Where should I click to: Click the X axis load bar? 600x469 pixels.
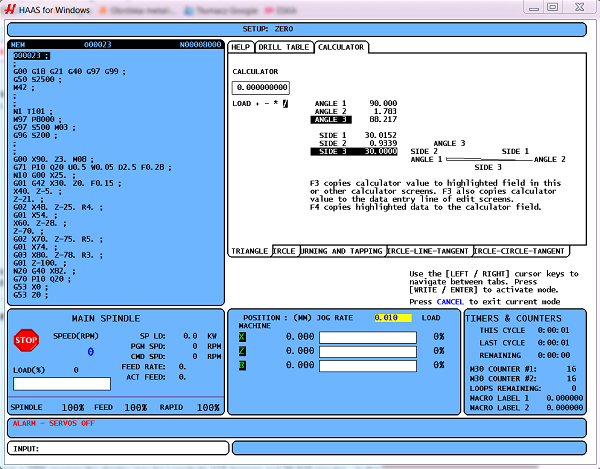pyautogui.click(x=368, y=337)
